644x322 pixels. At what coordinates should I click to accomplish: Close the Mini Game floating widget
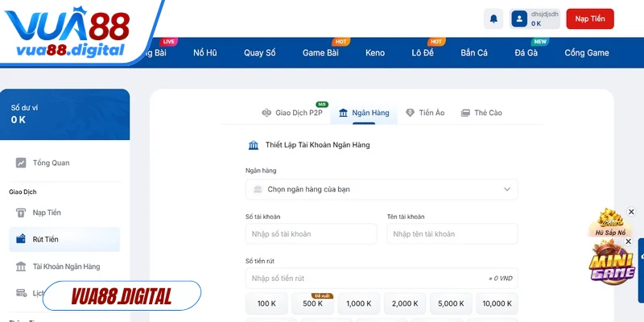coord(628,242)
